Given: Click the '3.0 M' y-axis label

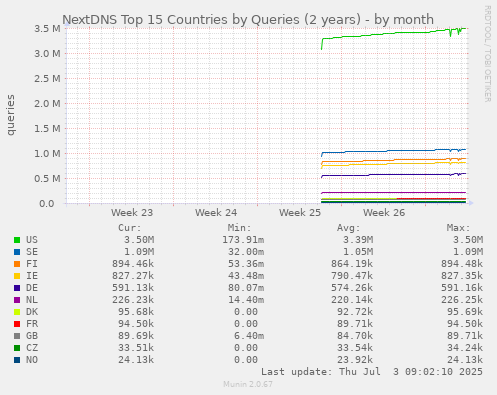Looking at the screenshot, I should 47,54.
